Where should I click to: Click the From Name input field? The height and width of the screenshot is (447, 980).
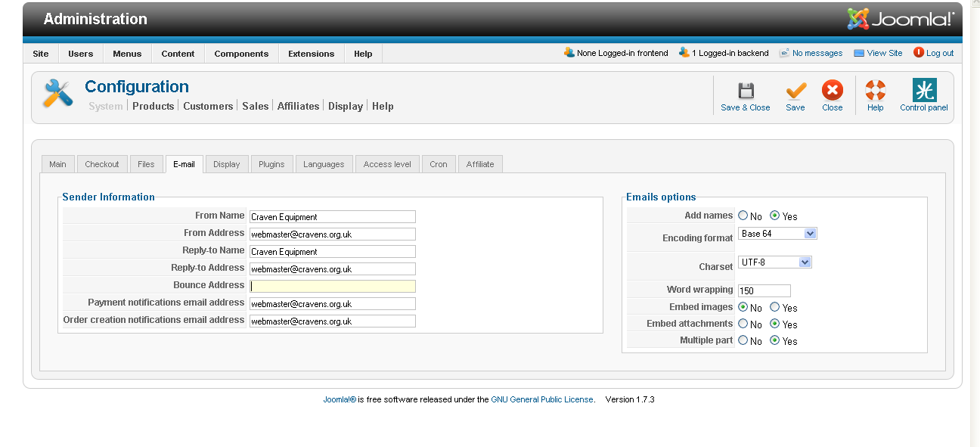pos(333,216)
